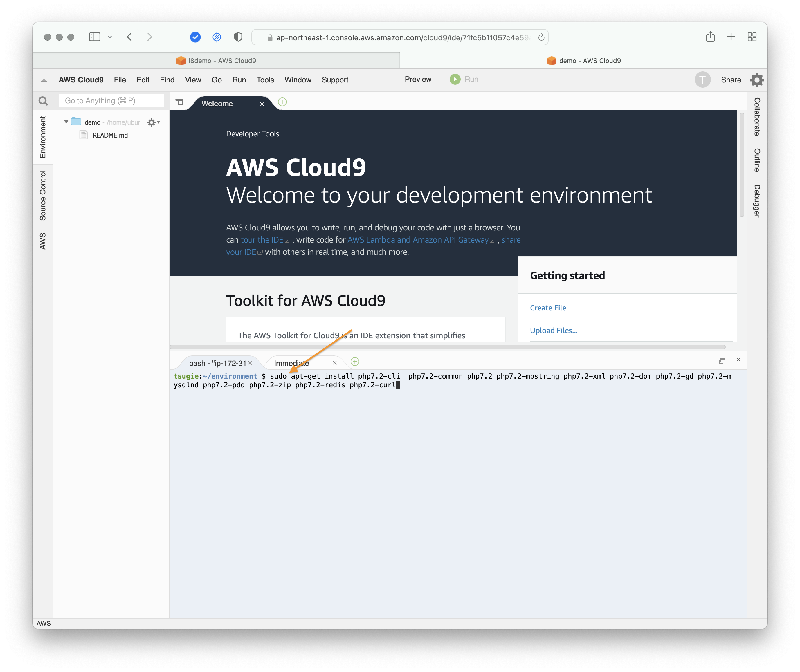Maximize the terminal console panel

[x=722, y=360]
